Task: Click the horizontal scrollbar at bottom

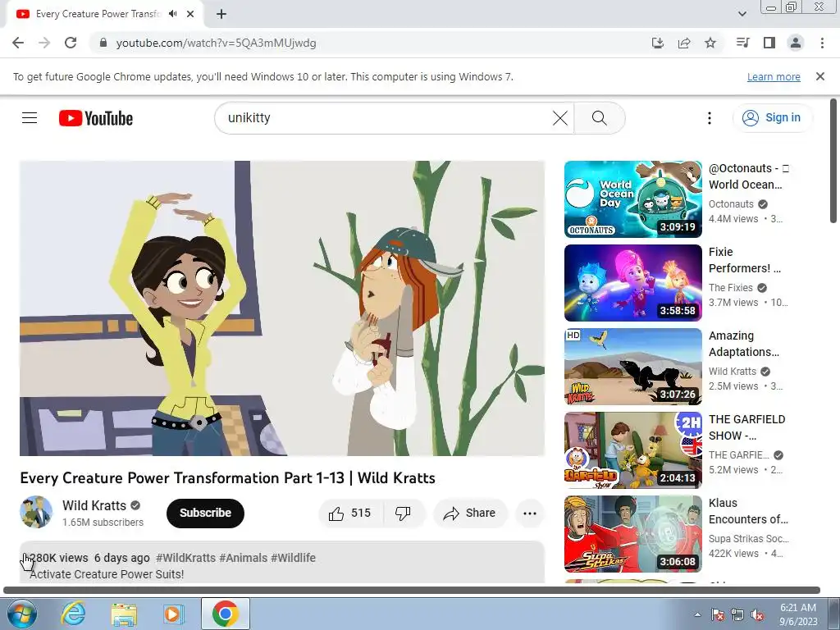Action: (412, 591)
